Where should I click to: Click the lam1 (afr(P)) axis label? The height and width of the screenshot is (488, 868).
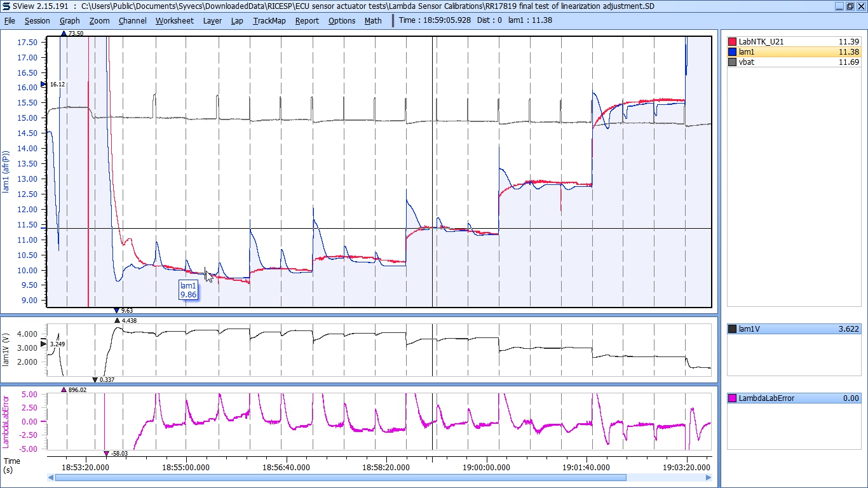tap(6, 170)
